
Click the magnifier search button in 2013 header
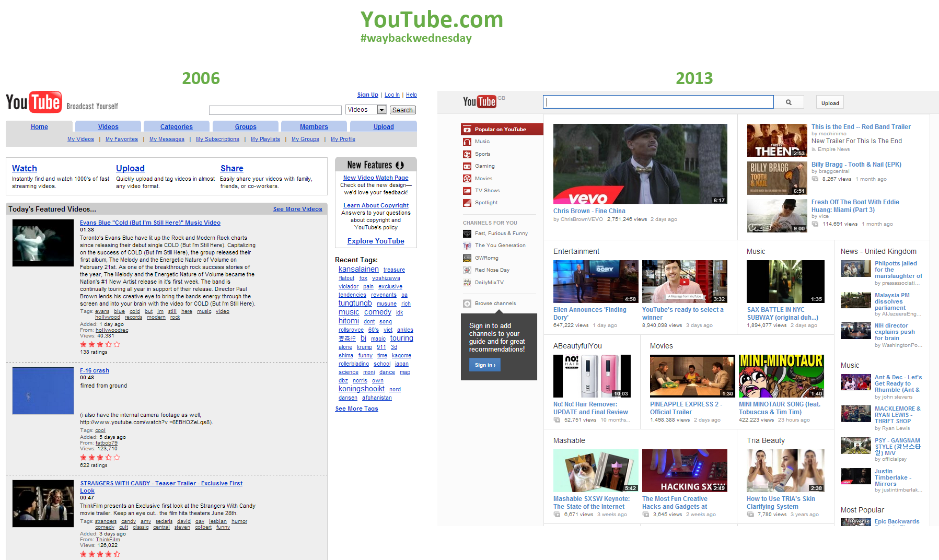(789, 102)
